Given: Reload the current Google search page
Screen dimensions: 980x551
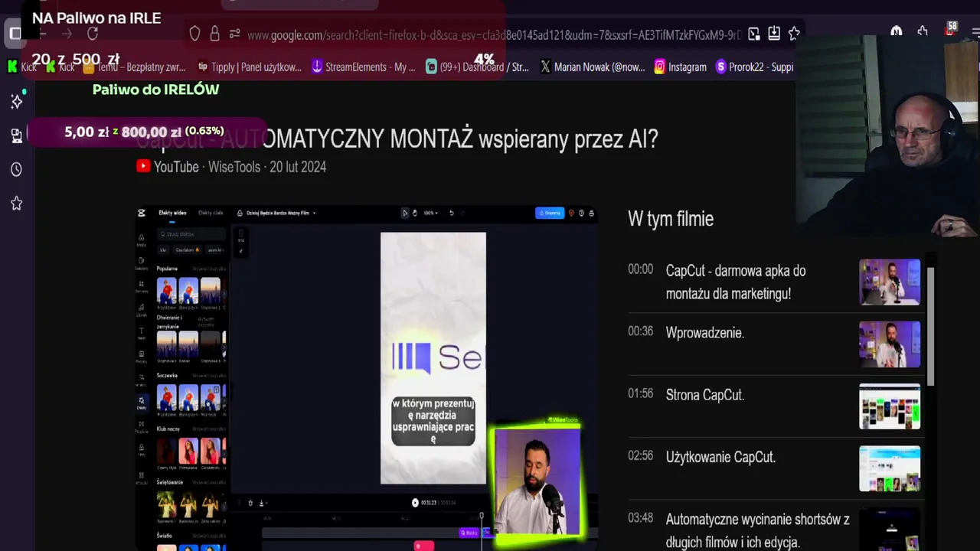Looking at the screenshot, I should click(93, 34).
